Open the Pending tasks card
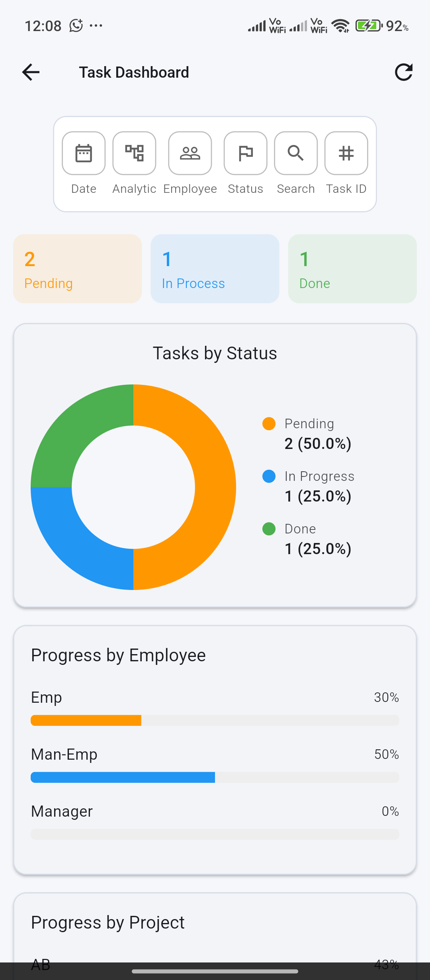 pos(78,269)
